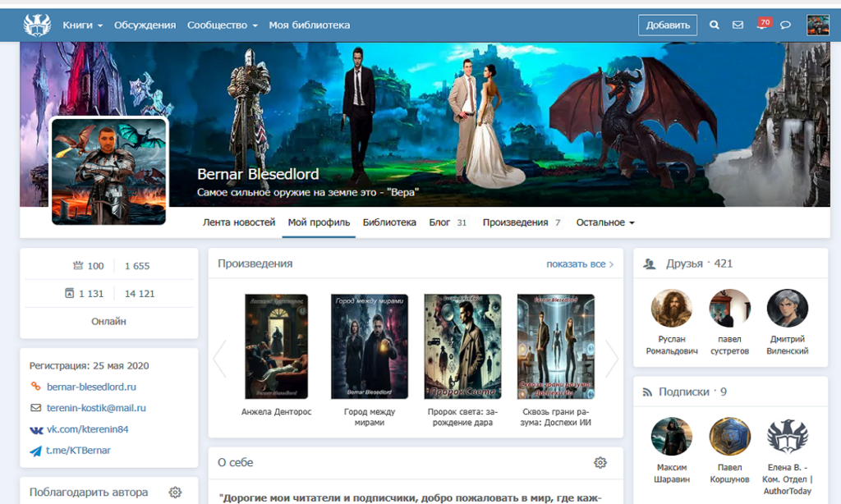This screenshot has height=504, width=841.
Task: Switch to the Лента новостей tab
Action: [x=238, y=222]
